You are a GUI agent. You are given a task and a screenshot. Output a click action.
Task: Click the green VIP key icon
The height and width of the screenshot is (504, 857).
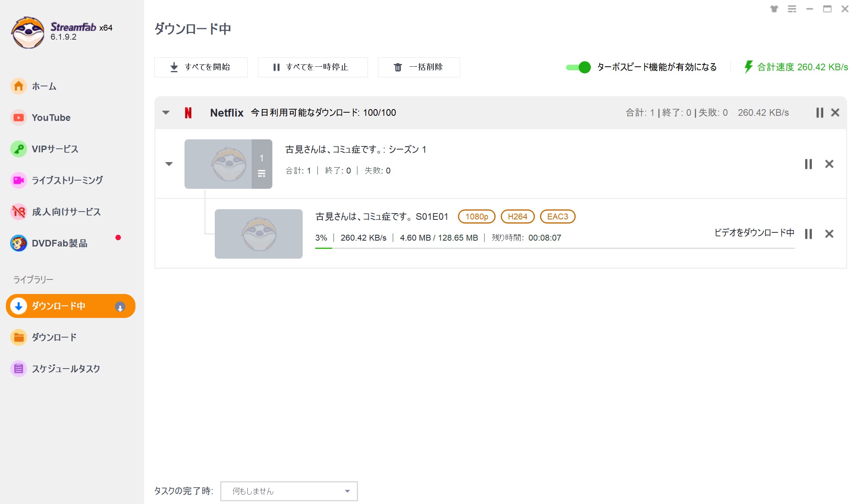click(18, 149)
